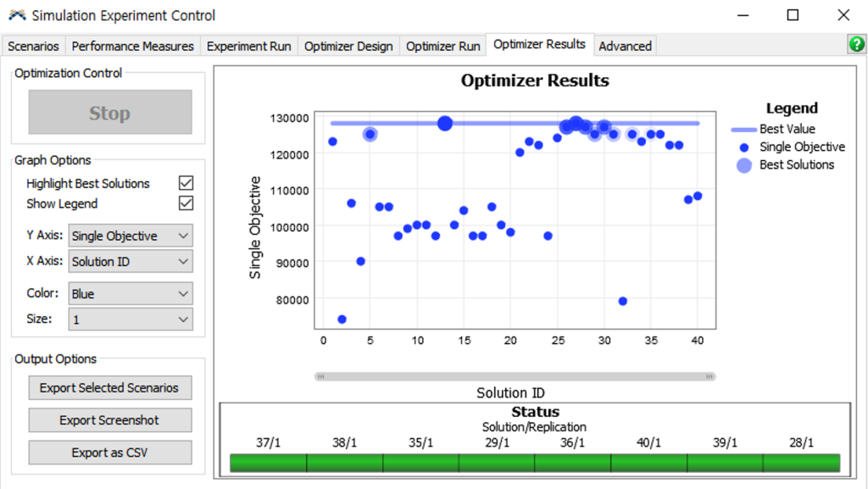Click the 40/1 status segment
868x489 pixels.
click(648, 463)
